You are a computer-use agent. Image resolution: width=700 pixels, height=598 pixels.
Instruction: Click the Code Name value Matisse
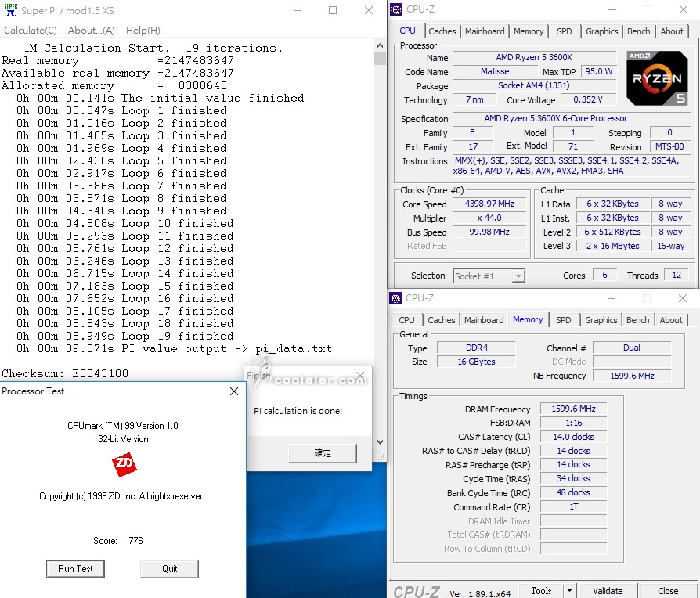(x=495, y=71)
